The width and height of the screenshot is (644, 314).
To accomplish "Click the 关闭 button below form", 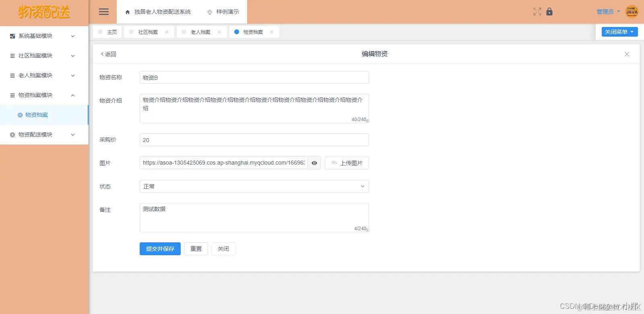I will pos(223,249).
